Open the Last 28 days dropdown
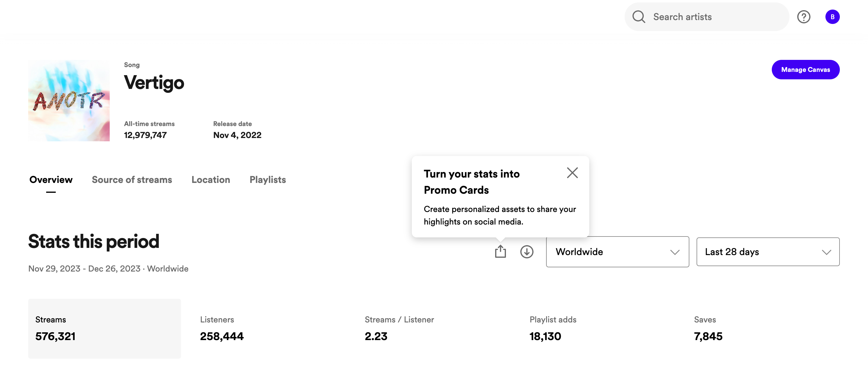868x379 pixels. tap(768, 252)
